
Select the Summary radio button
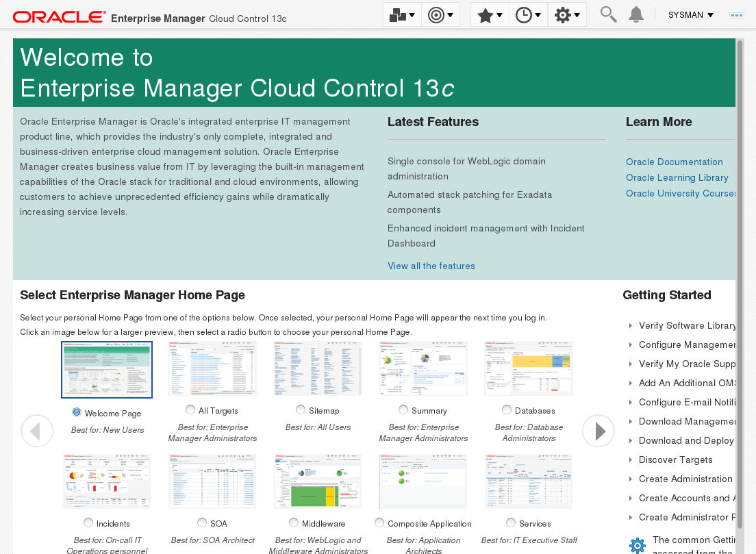pos(403,410)
